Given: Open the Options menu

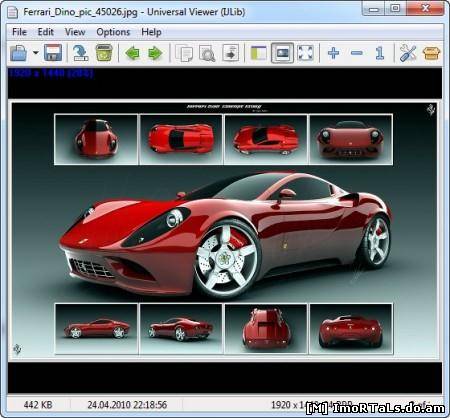Looking at the screenshot, I should click(x=113, y=32).
